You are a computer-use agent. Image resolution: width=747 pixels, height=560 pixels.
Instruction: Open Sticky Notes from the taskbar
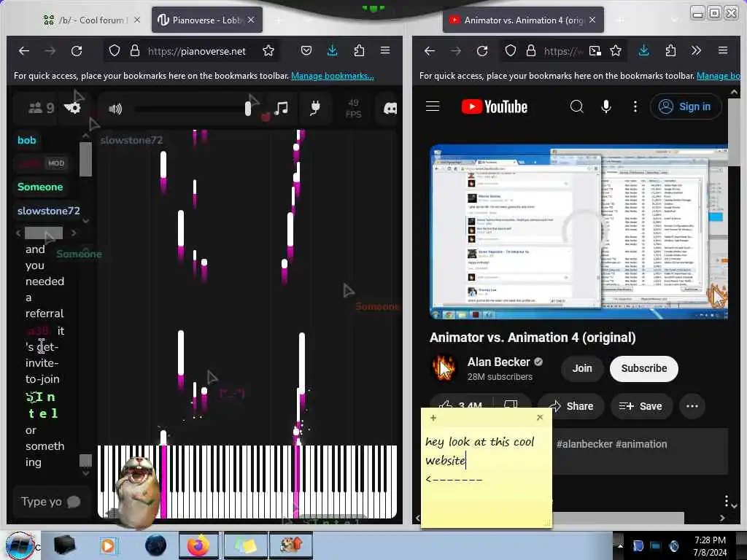tap(245, 545)
